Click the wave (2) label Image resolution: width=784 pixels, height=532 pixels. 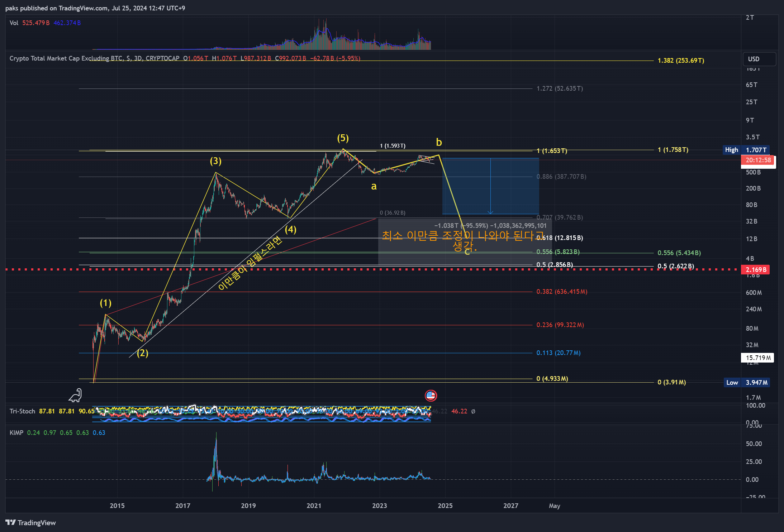(142, 353)
